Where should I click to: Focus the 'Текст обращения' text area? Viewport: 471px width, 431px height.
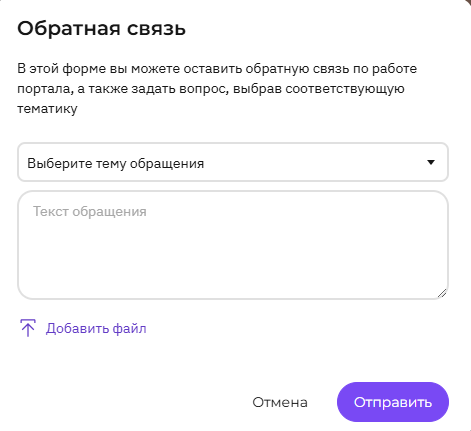click(233, 245)
